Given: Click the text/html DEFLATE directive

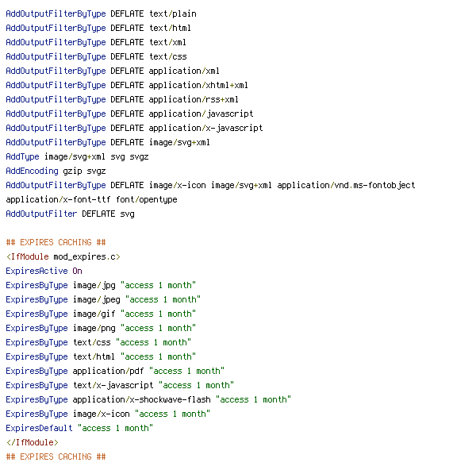Looking at the screenshot, I should (98, 29).
